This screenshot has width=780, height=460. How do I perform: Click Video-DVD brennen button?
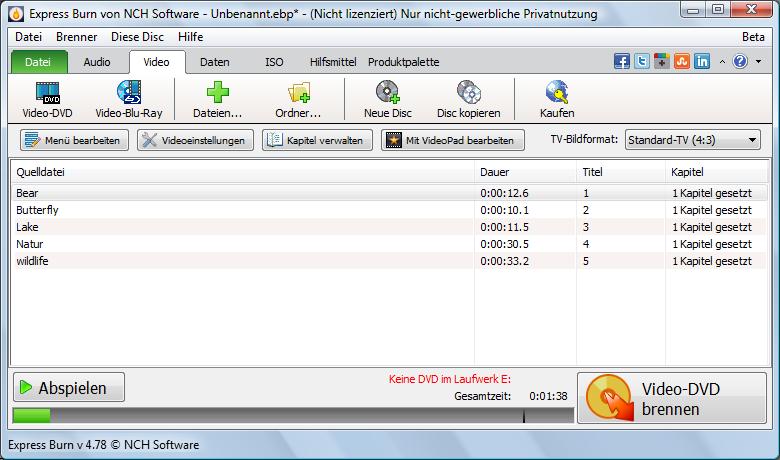[672, 398]
